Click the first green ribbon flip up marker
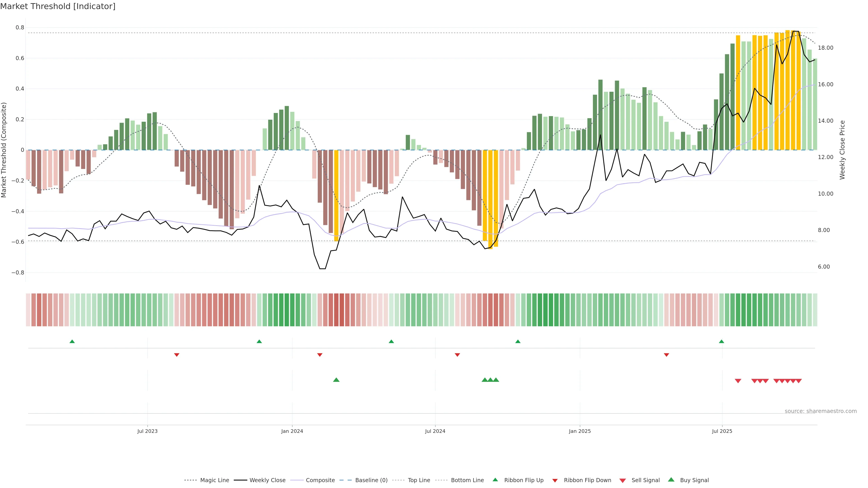 [72, 342]
